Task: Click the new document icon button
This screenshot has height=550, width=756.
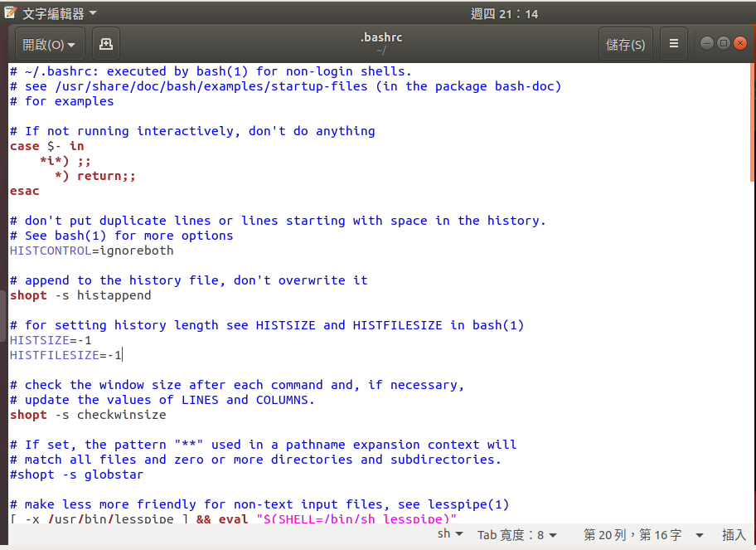Action: coord(105,45)
